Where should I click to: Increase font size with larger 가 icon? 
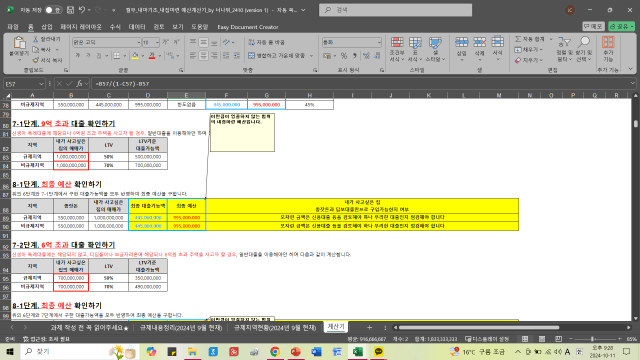(165, 42)
